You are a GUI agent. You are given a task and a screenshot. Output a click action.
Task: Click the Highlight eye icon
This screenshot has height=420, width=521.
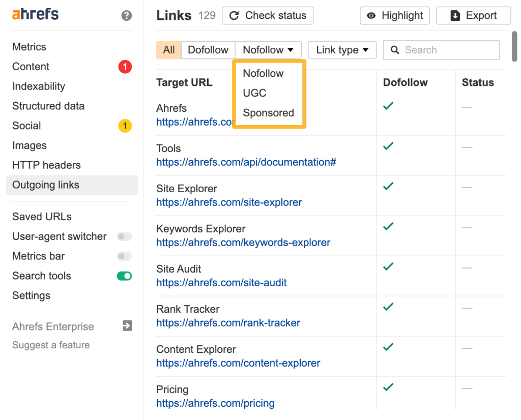[371, 16]
